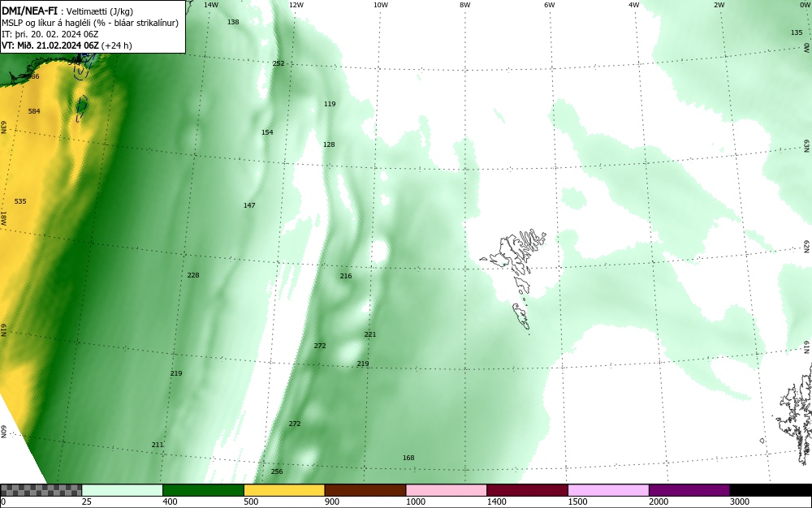Select the legend tick label '400'
Image resolution: width=812 pixels, height=508 pixels.
(x=170, y=502)
